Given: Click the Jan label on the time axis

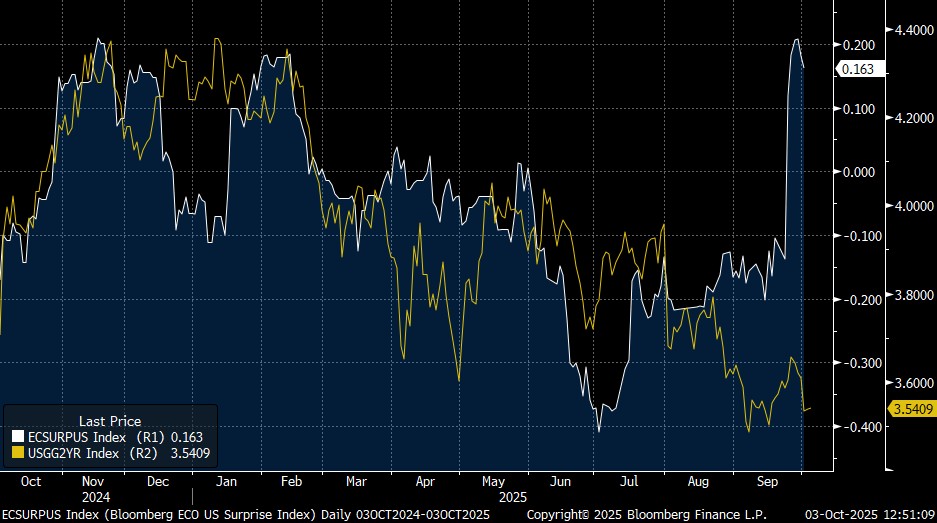Looking at the screenshot, I should click(226, 481).
